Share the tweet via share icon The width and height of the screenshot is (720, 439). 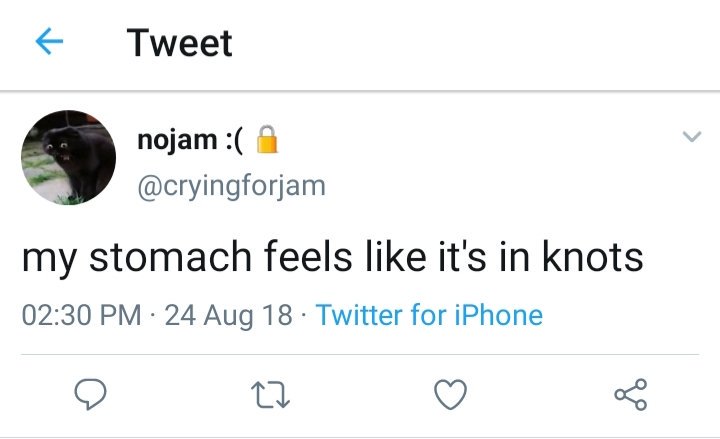pyautogui.click(x=631, y=394)
